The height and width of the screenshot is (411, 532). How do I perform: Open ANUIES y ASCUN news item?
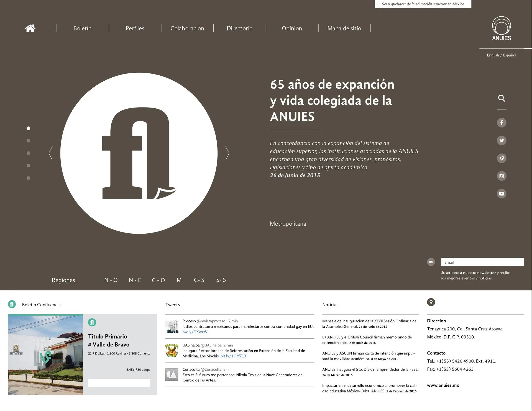(x=369, y=356)
